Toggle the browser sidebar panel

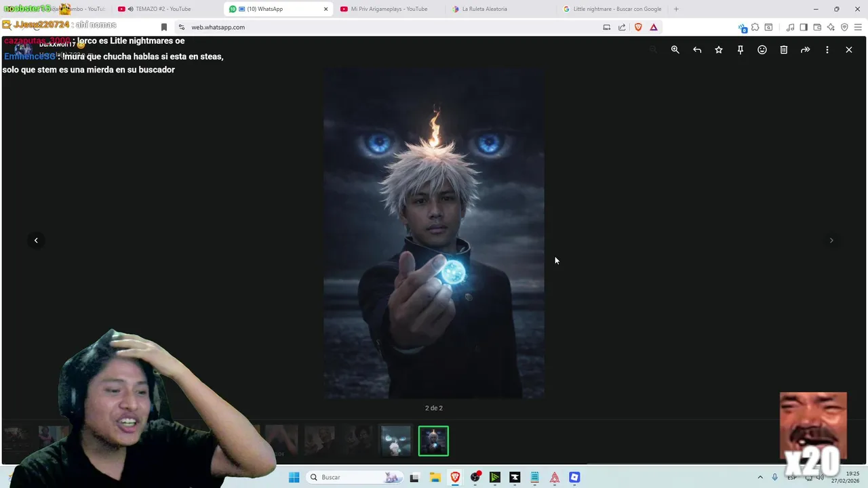pos(804,27)
